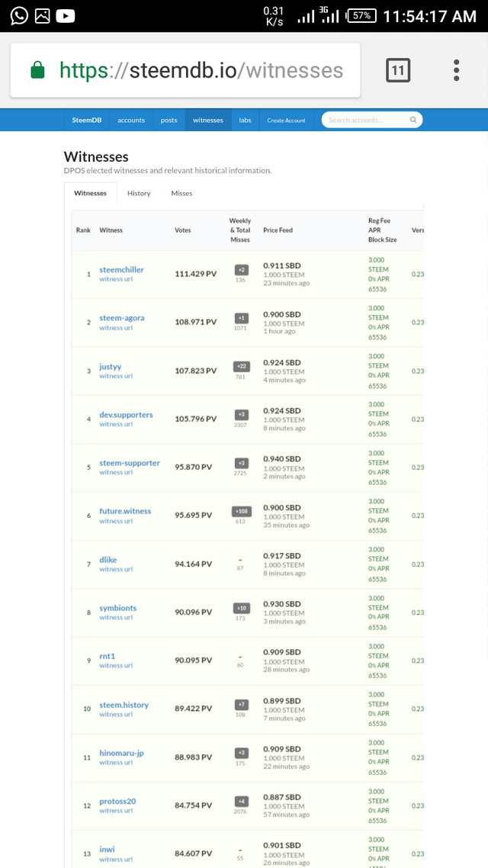Click the 111.429 PV votes value

[x=196, y=274]
